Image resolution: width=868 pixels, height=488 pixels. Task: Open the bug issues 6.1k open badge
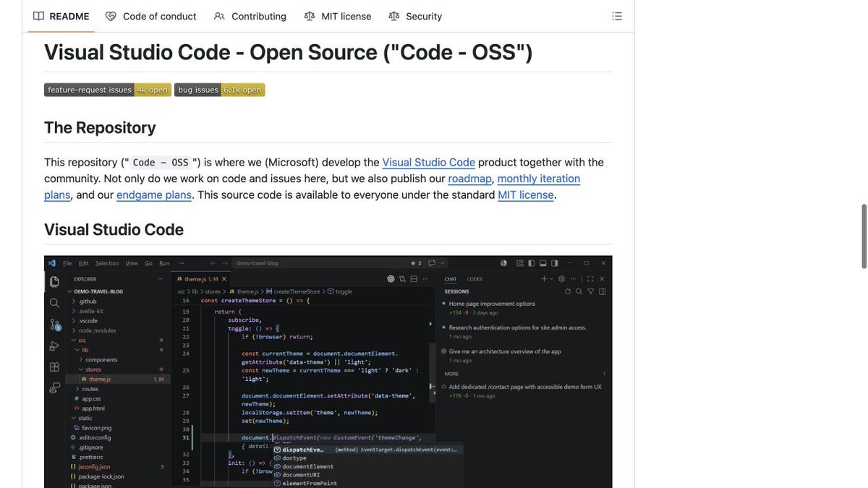click(220, 90)
